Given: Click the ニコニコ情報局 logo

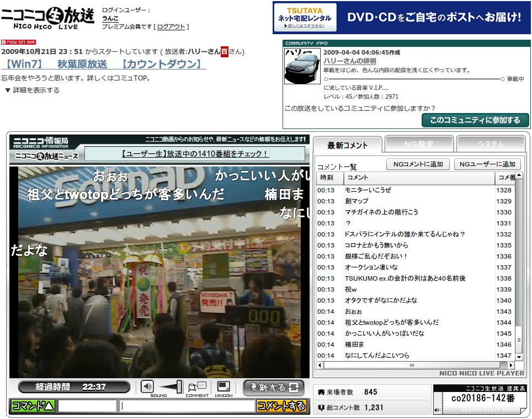Looking at the screenshot, I should [41, 142].
